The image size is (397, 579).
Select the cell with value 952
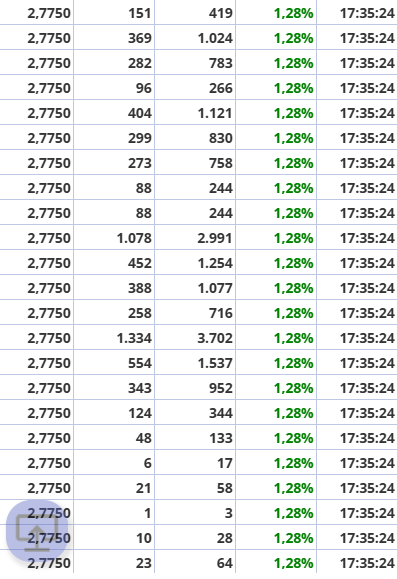[195, 388]
